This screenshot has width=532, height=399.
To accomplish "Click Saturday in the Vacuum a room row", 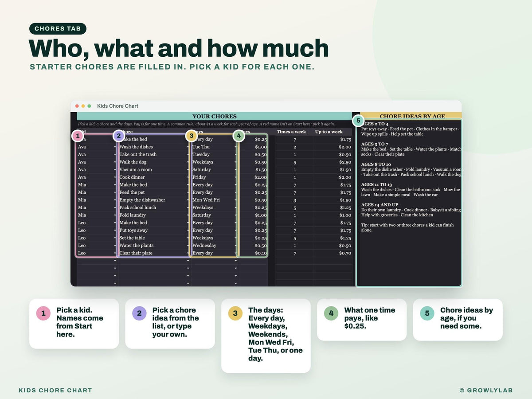I will pyautogui.click(x=202, y=170).
